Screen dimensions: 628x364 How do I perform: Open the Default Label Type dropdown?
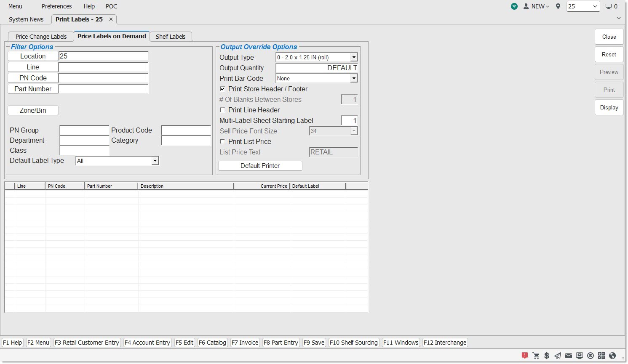[155, 161]
